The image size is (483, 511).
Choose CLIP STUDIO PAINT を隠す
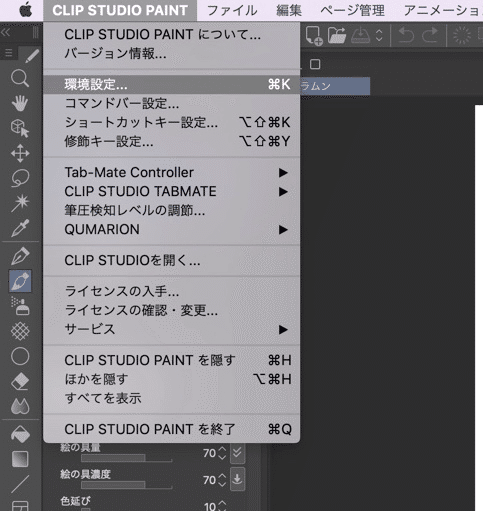click(171, 360)
